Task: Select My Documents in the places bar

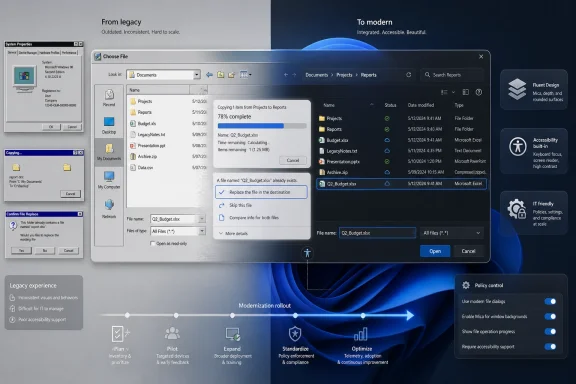Action: click(109, 152)
